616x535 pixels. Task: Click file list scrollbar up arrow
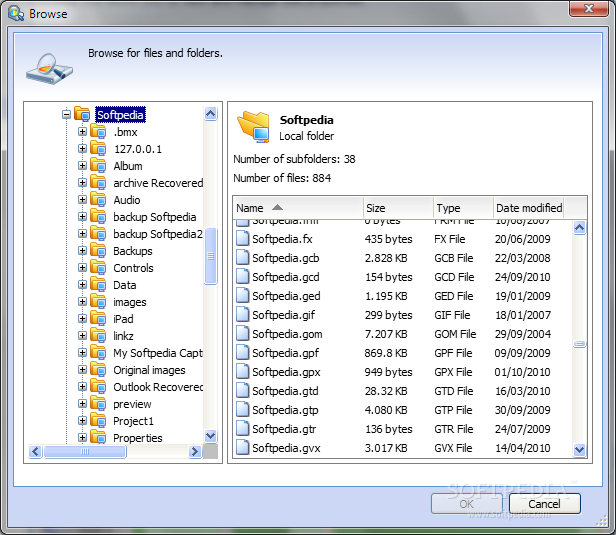point(580,227)
